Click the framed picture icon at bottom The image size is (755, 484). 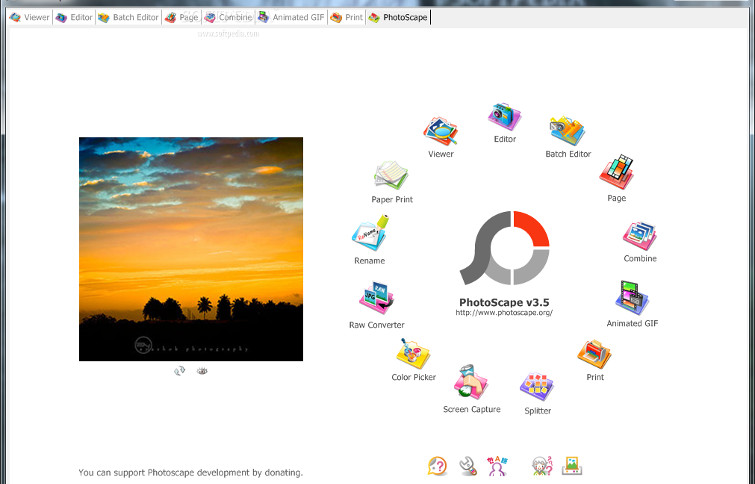pos(572,466)
